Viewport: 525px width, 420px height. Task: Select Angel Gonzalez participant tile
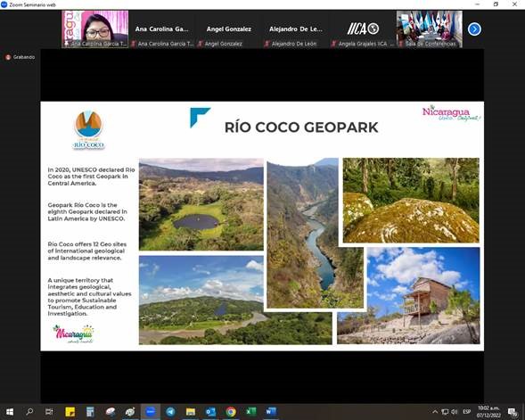coord(229,29)
